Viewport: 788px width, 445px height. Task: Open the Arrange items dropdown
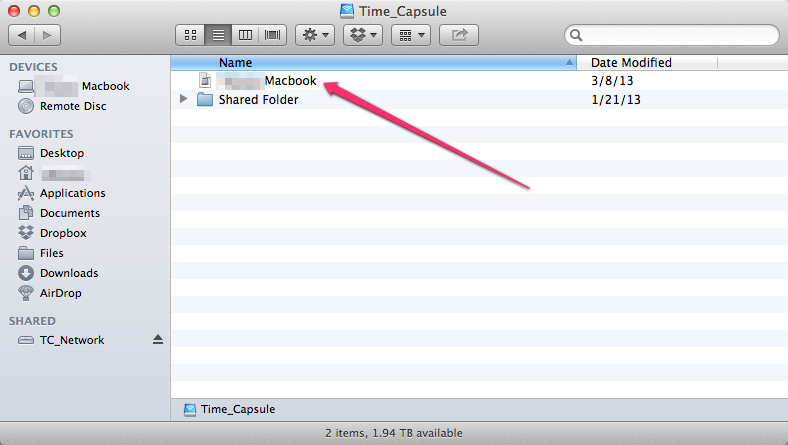(411, 35)
